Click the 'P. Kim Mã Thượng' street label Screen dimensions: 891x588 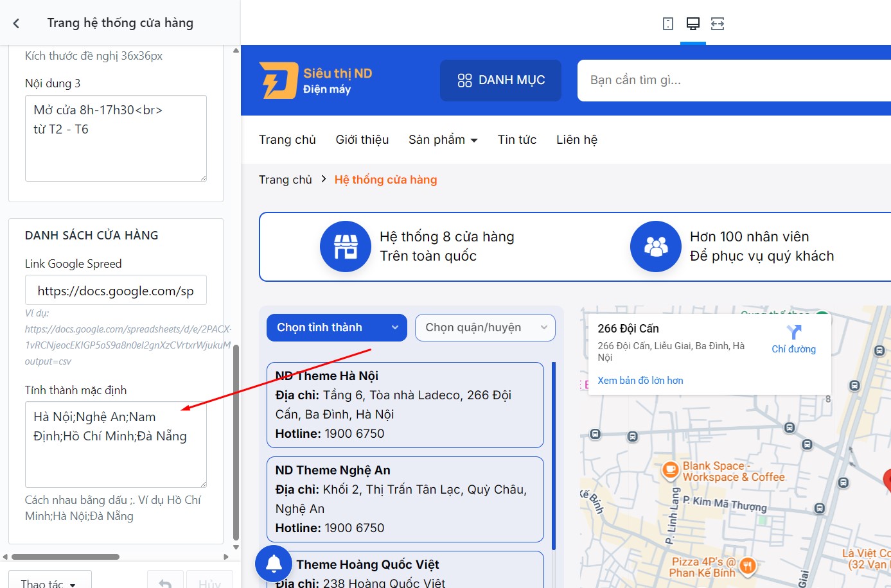tap(725, 503)
